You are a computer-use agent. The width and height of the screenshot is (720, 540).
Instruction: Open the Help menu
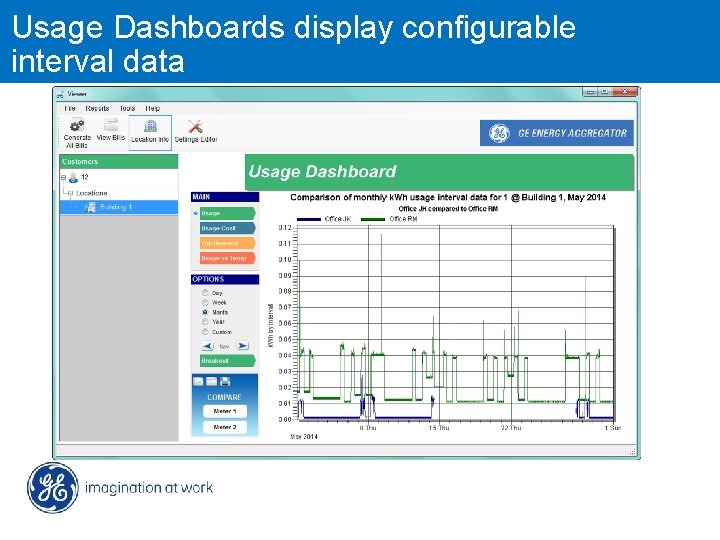[x=152, y=108]
